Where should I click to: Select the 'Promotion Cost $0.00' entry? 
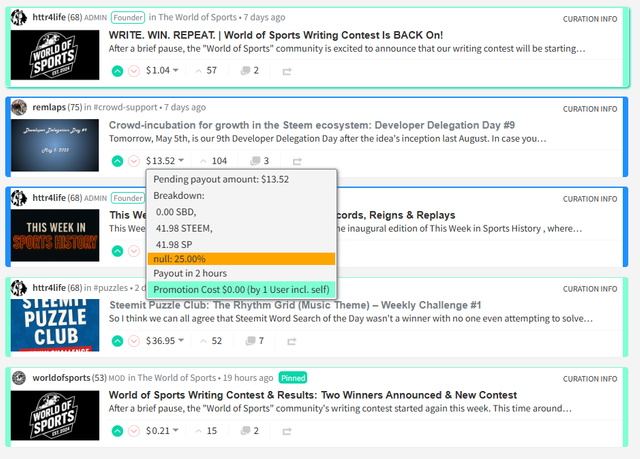coord(241,289)
